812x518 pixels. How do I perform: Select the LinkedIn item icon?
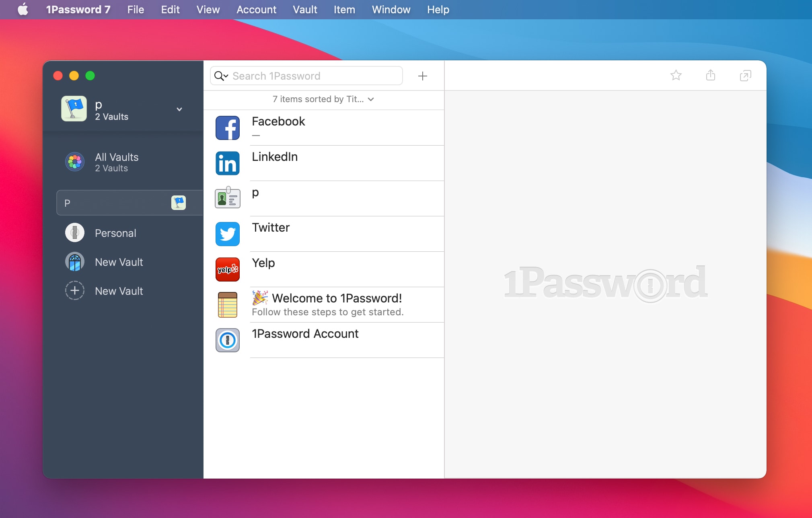click(x=228, y=163)
